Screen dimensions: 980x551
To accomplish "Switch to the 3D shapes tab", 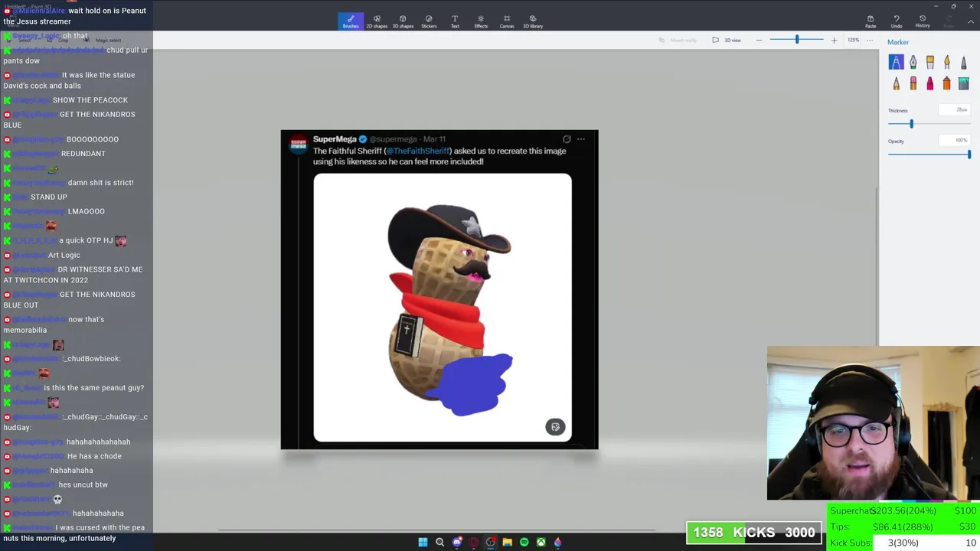I will [x=403, y=21].
